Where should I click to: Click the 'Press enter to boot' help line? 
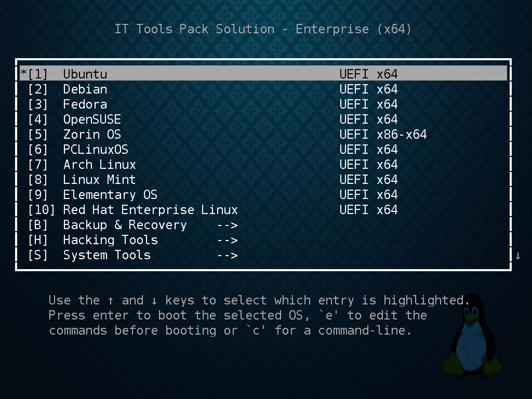[x=237, y=315]
